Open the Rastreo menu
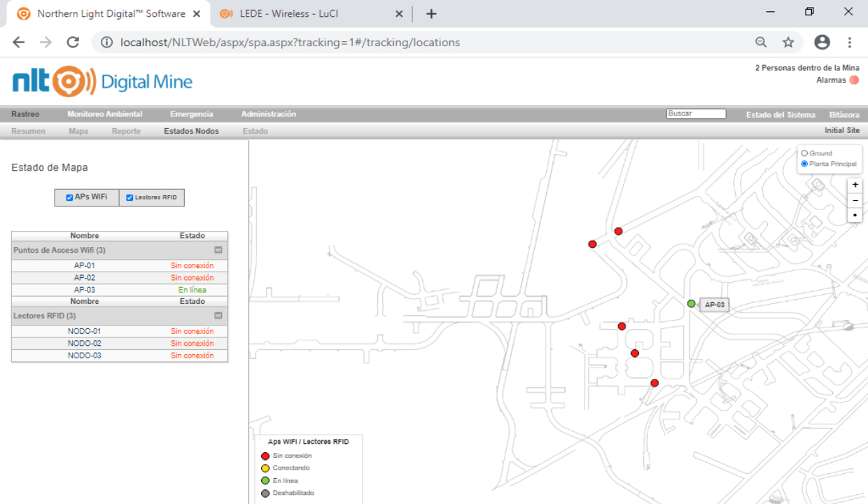 (x=26, y=114)
